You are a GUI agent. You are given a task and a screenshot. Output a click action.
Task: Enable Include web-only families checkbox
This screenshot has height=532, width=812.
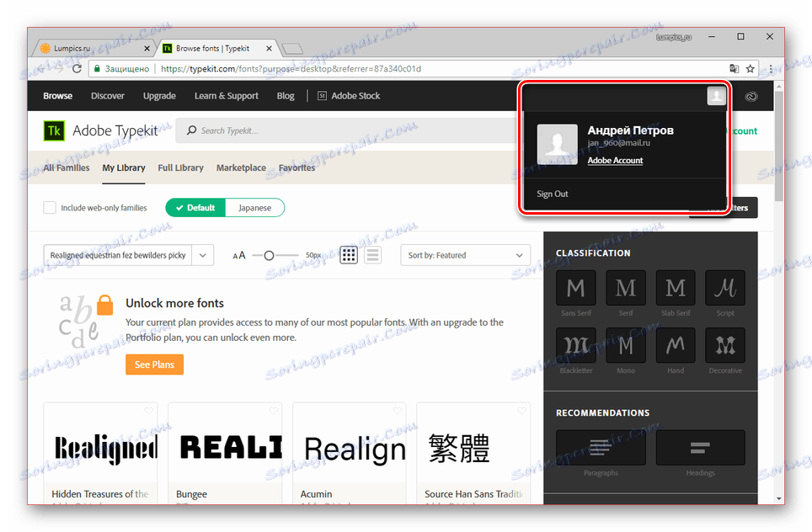tap(50, 208)
